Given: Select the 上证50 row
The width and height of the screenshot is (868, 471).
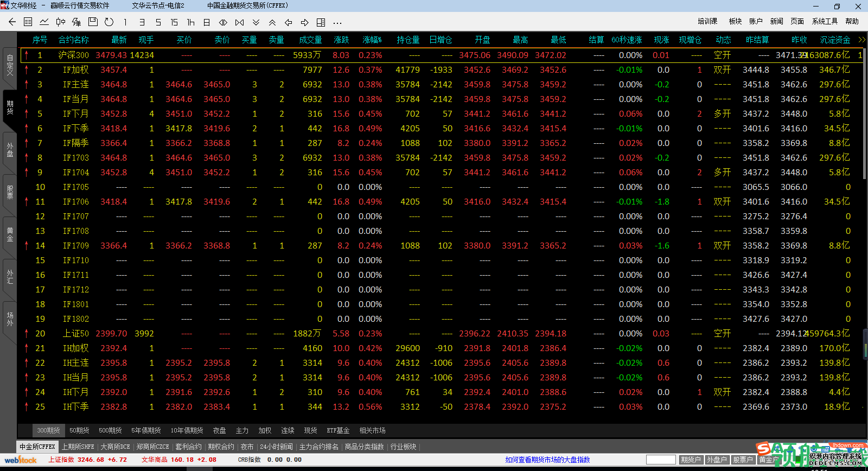Looking at the screenshot, I should tap(442, 333).
